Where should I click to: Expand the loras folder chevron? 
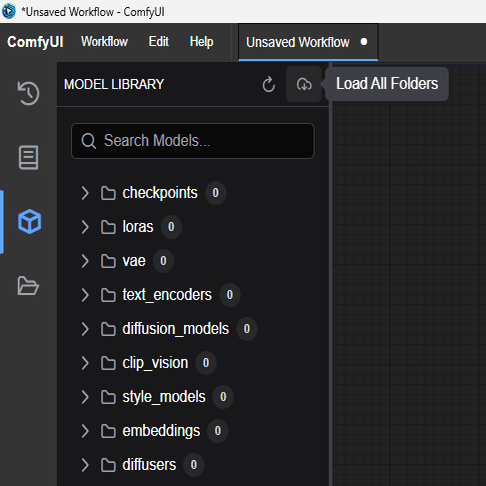coord(85,227)
